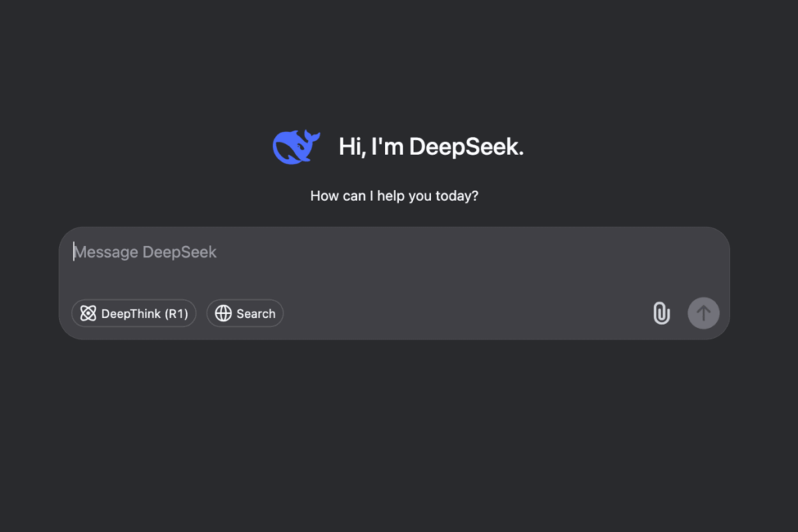Screen dimensions: 798x532
Task: Submit the message with the send button
Action: click(703, 313)
